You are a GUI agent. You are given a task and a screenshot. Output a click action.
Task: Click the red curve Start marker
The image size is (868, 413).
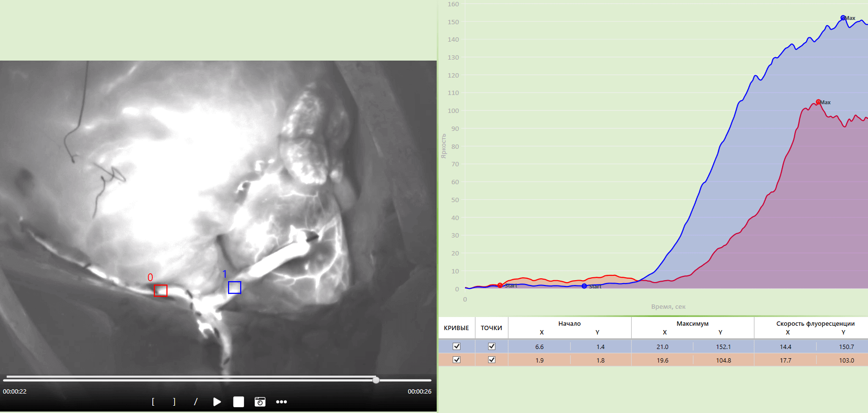point(500,286)
